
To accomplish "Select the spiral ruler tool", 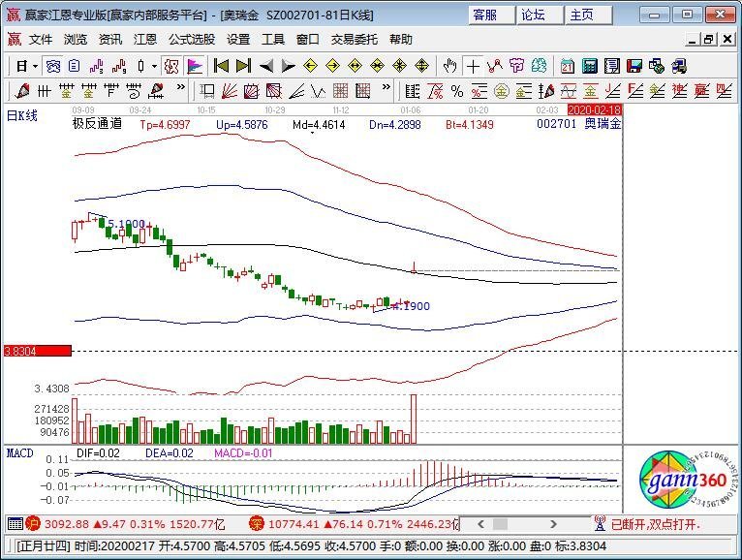I will pos(134,90).
